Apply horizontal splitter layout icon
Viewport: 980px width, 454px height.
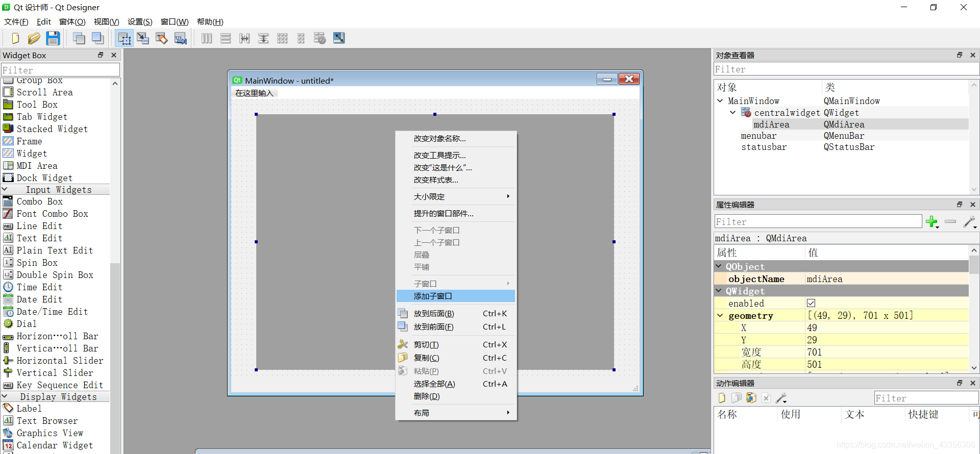pyautogui.click(x=244, y=38)
